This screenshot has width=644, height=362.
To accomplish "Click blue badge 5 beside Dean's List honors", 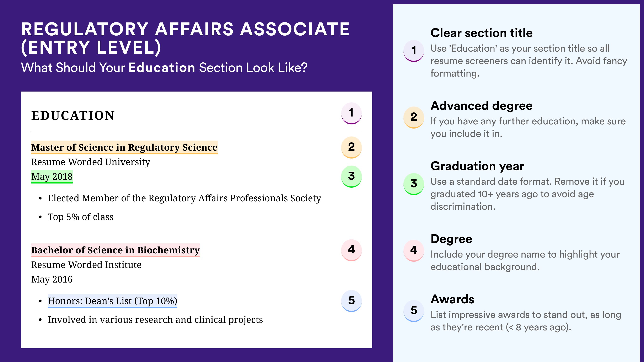I will coord(351,301).
